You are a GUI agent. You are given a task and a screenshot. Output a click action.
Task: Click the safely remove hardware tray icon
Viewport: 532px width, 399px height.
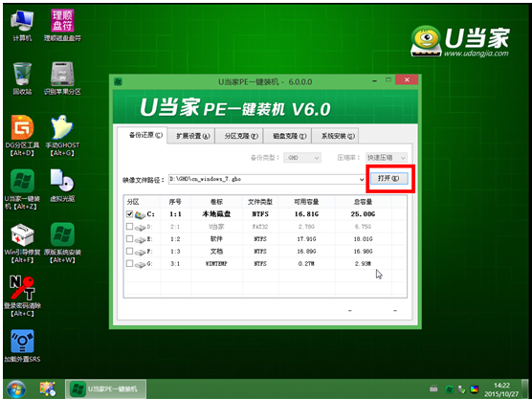[461, 389]
